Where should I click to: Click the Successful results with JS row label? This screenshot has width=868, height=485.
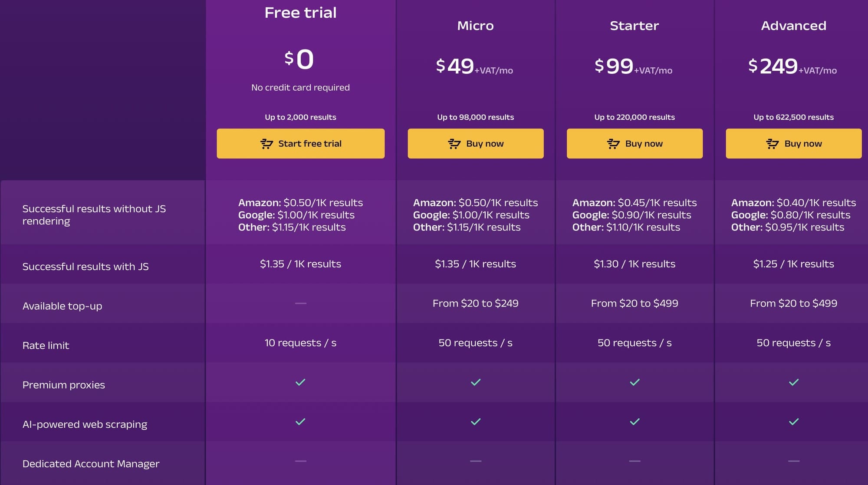pyautogui.click(x=86, y=266)
